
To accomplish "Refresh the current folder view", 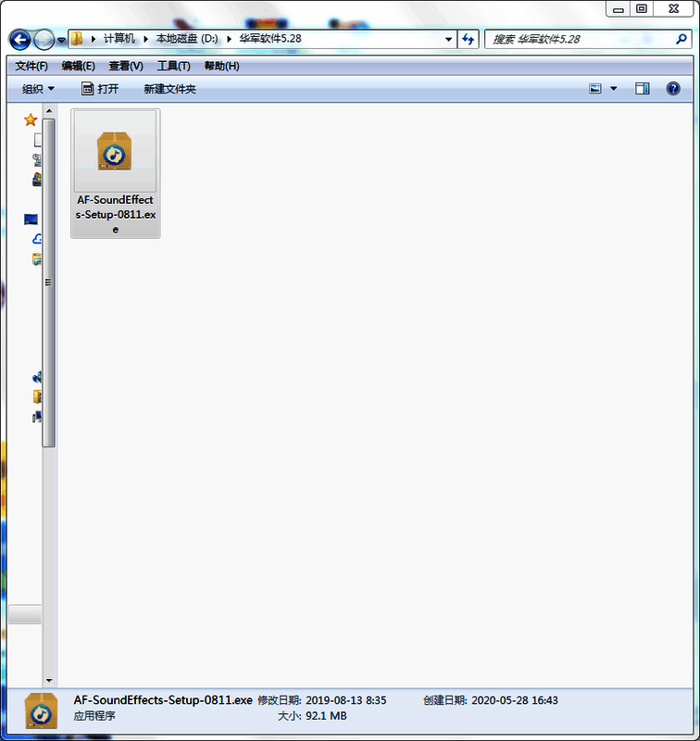I will 469,40.
